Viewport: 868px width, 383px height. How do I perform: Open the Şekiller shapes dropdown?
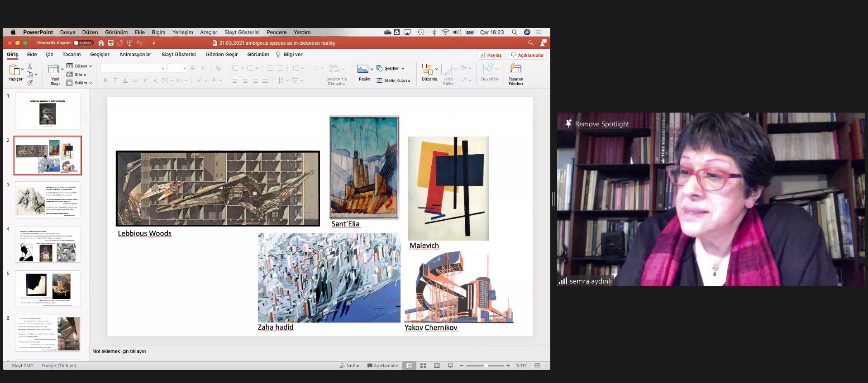[391, 68]
